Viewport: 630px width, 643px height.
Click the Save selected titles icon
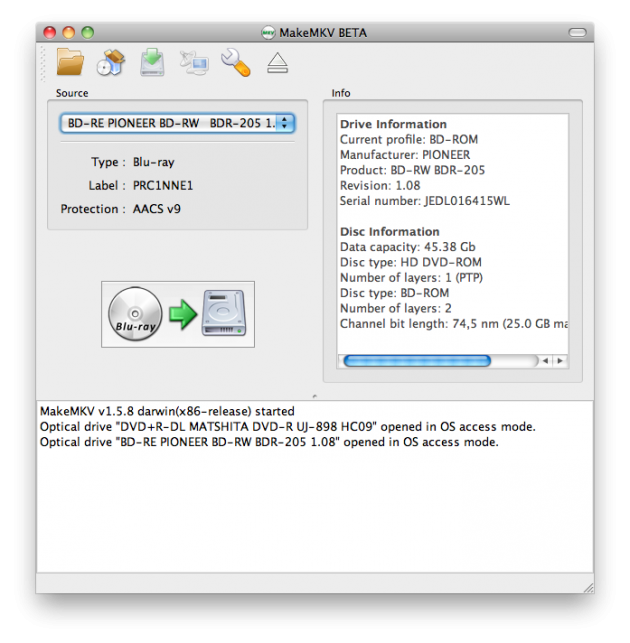152,62
